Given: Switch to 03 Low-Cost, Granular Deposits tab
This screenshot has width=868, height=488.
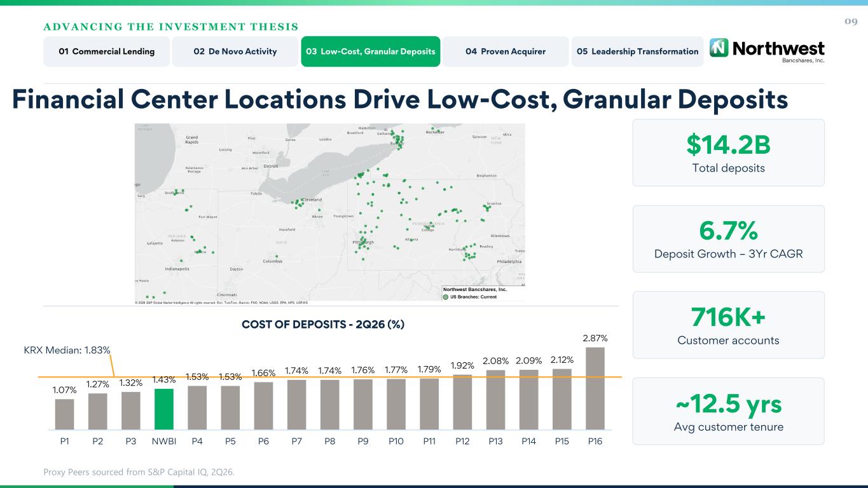Looking at the screenshot, I should point(371,51).
